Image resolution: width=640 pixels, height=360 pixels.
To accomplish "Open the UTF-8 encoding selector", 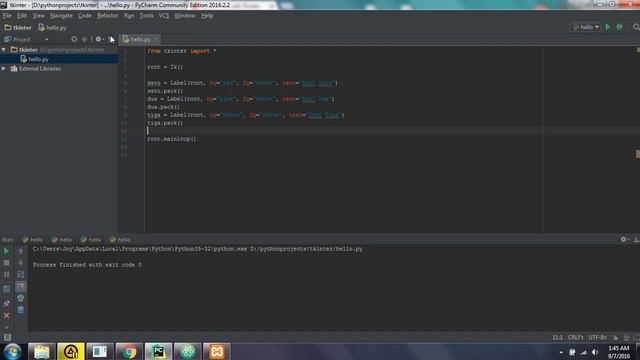I will tap(598, 338).
